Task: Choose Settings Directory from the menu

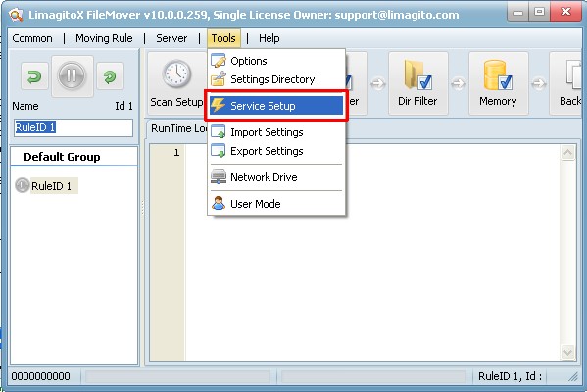Action: (x=276, y=79)
